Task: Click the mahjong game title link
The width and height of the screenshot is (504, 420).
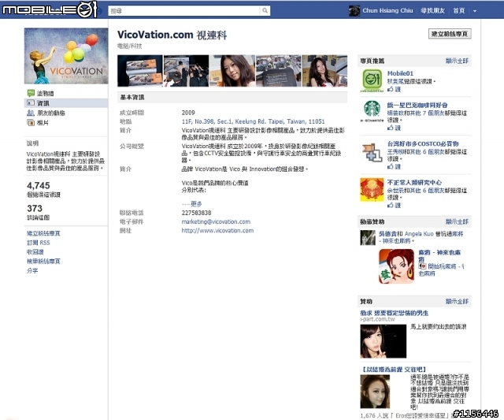Action: 439,255
